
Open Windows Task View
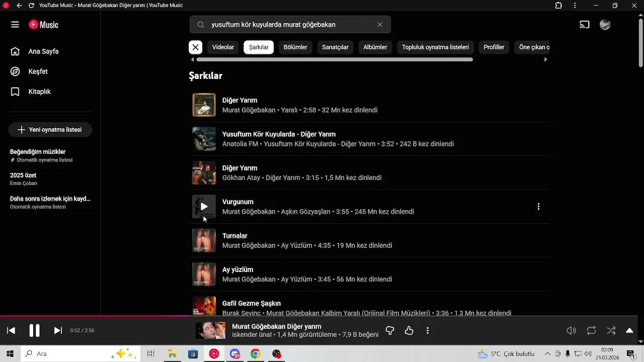pyautogui.click(x=150, y=354)
